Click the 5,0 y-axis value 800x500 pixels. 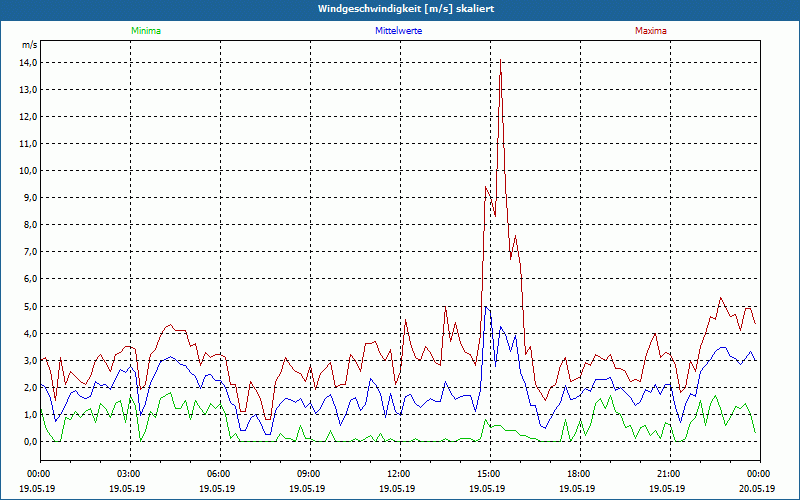(30, 307)
